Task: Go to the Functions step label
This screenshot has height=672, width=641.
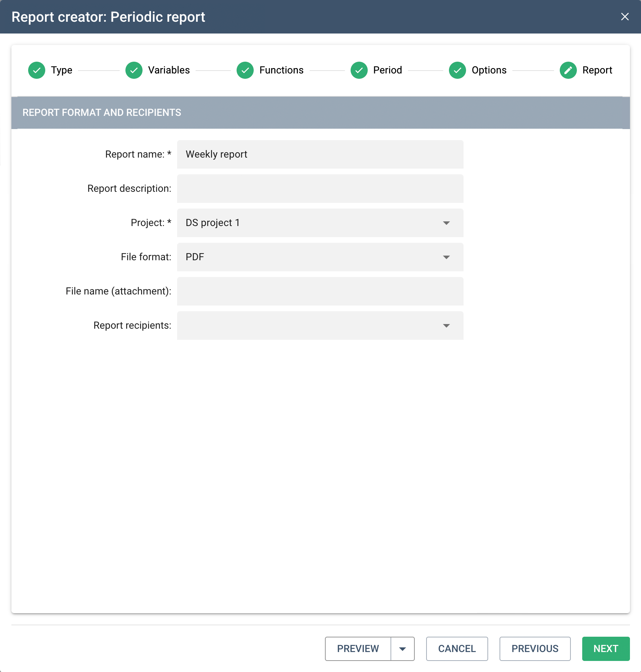Action: [281, 70]
